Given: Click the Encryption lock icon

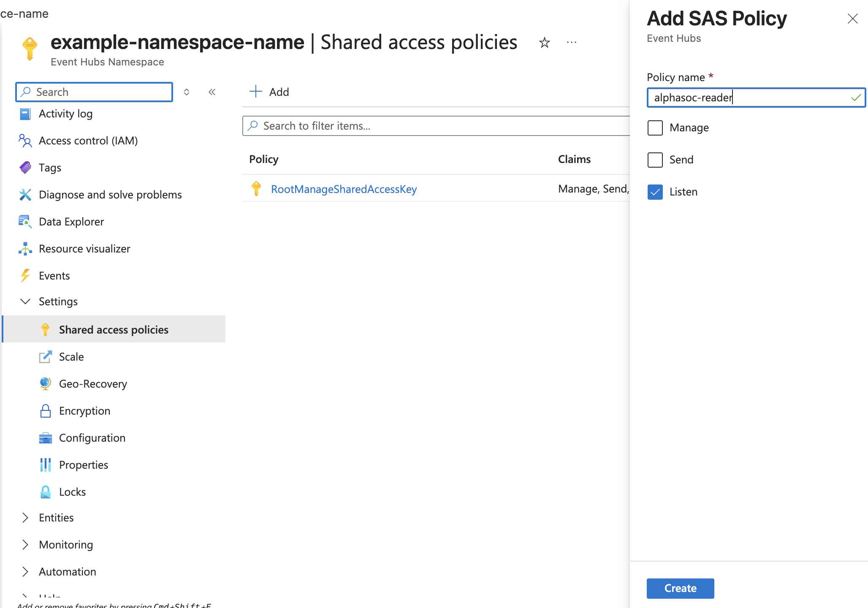Looking at the screenshot, I should click(45, 411).
